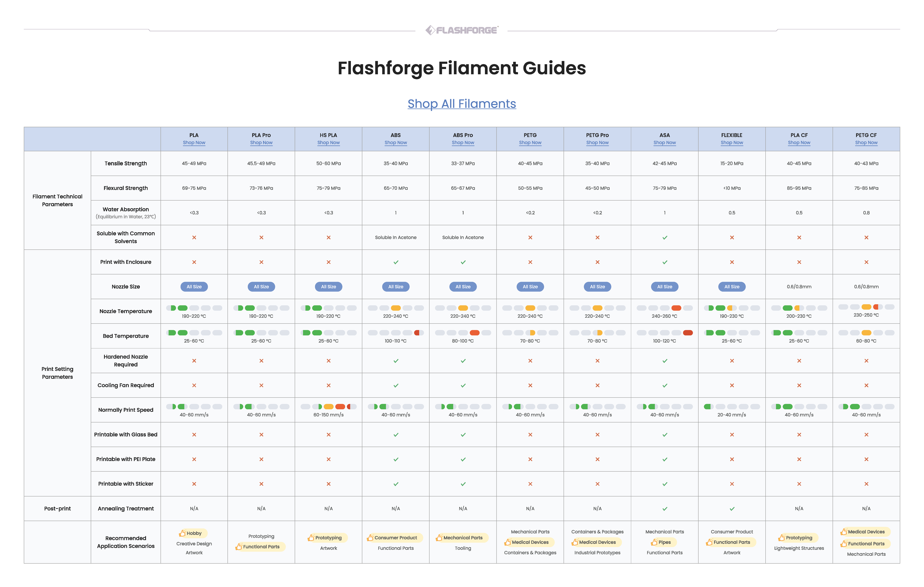Click Shop Now under FLEXIBLE

(732, 143)
